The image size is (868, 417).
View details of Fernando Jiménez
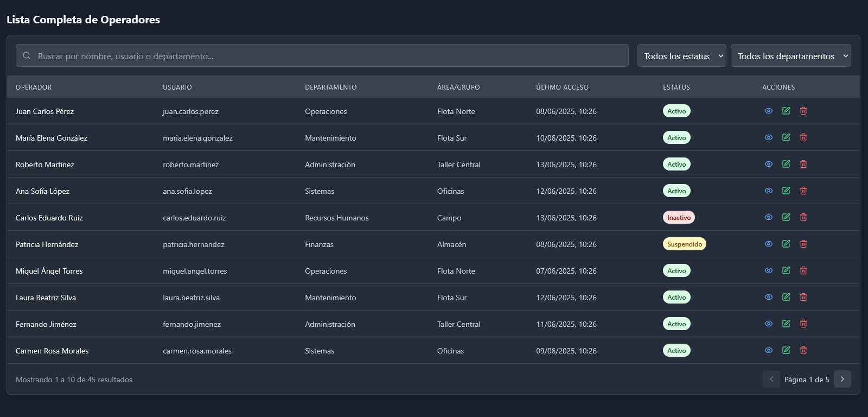coord(769,324)
